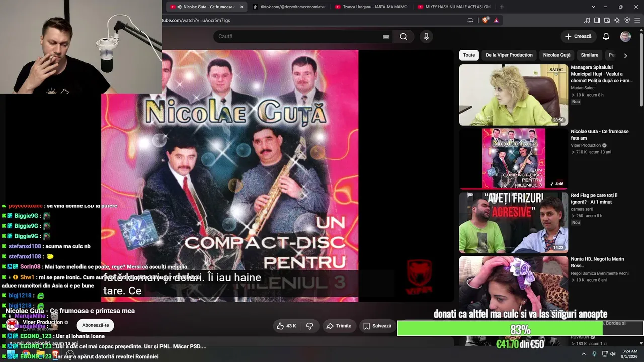Click the Viper Production channel avatar

click(x=12, y=325)
